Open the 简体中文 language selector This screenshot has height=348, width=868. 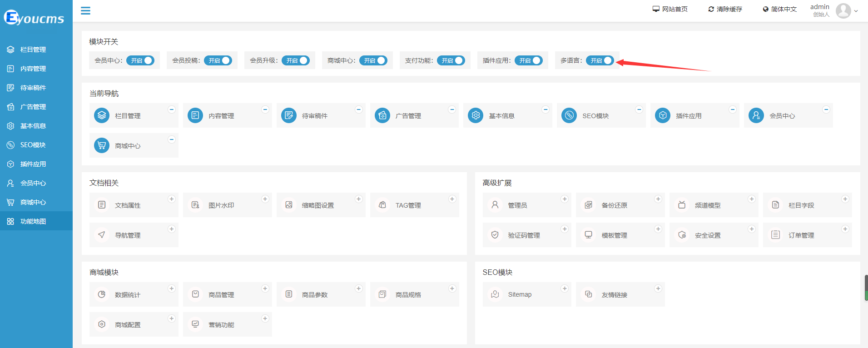[x=779, y=9]
